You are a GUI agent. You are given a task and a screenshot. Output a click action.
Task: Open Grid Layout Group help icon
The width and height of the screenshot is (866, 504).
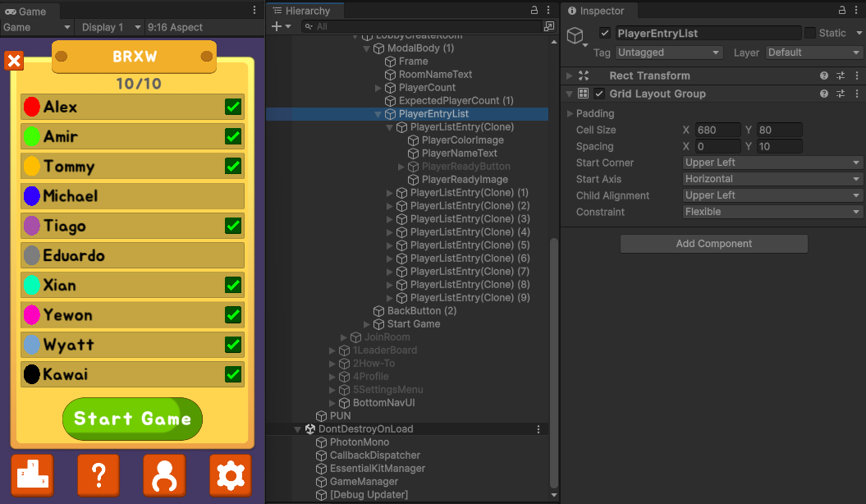[824, 94]
